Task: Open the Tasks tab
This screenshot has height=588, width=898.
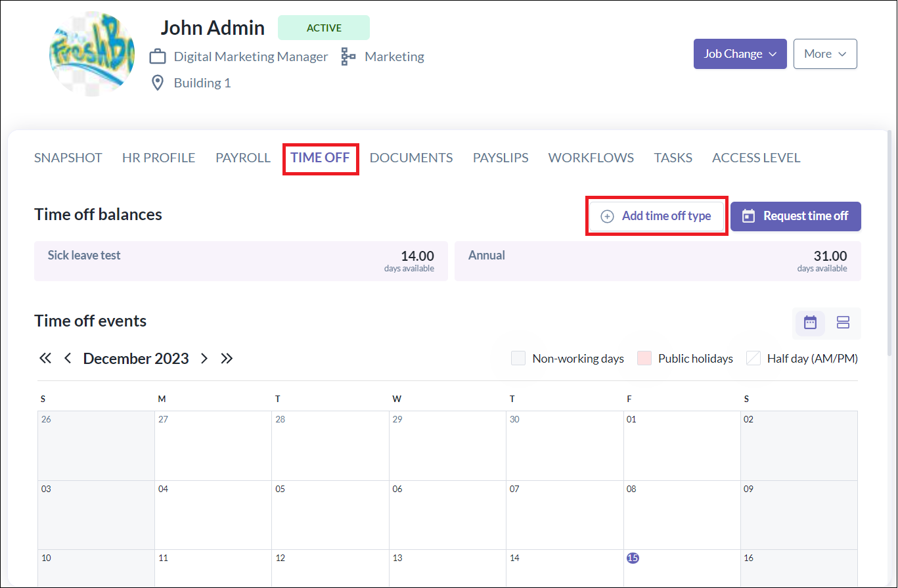Action: (x=673, y=158)
